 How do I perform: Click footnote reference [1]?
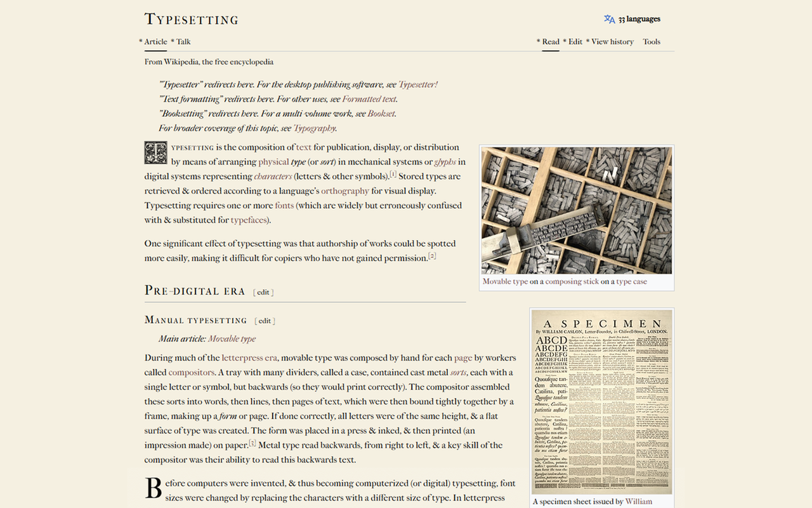click(x=394, y=172)
